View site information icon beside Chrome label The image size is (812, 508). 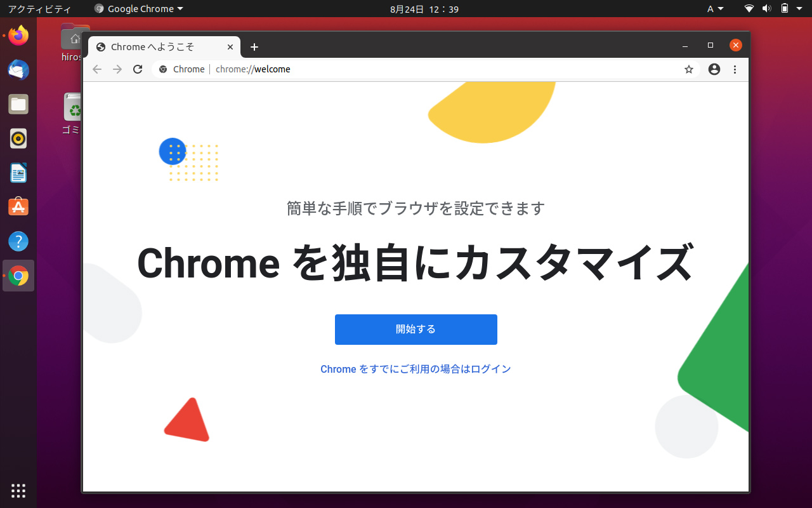tap(163, 69)
